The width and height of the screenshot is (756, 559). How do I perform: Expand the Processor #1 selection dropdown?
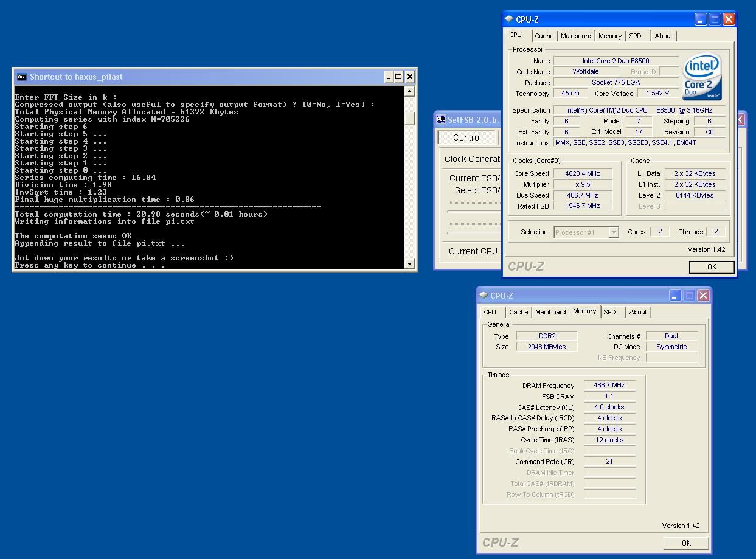(614, 232)
